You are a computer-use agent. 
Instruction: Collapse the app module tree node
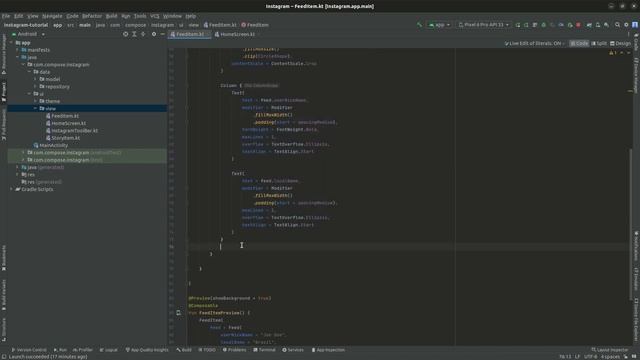[11, 42]
